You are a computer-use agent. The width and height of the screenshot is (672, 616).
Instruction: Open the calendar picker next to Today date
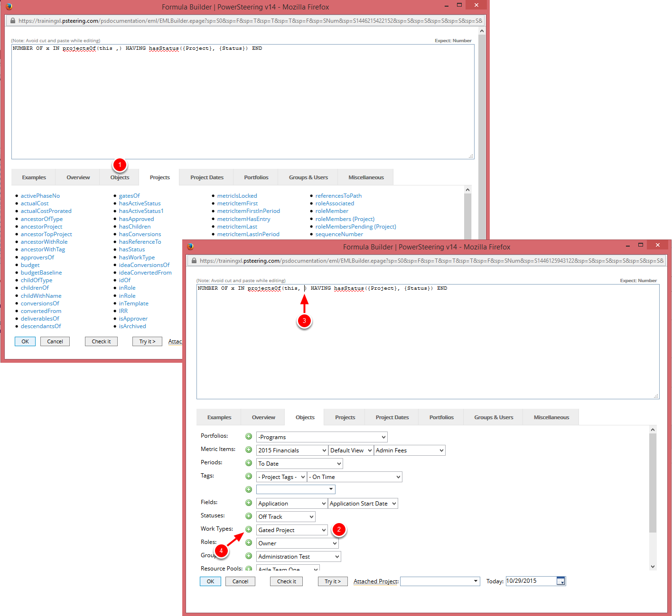click(x=561, y=581)
